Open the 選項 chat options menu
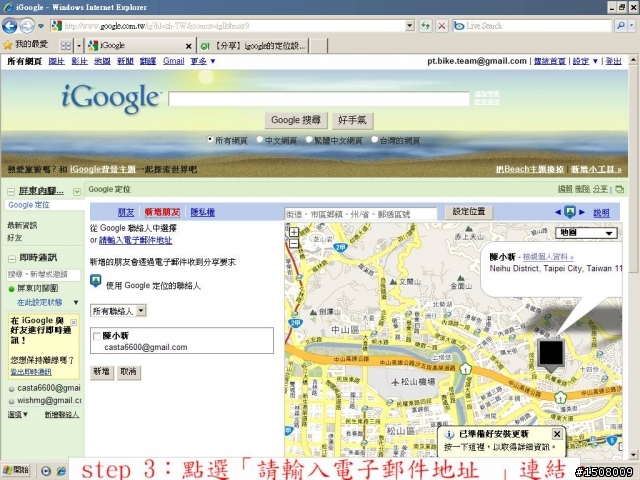The width and height of the screenshot is (640, 480). (18, 414)
